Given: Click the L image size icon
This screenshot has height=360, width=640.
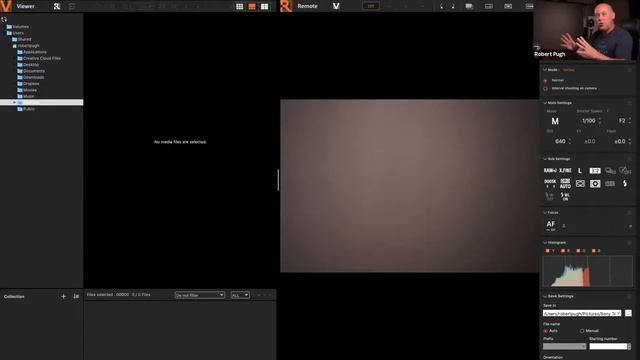Looking at the screenshot, I should click(580, 170).
